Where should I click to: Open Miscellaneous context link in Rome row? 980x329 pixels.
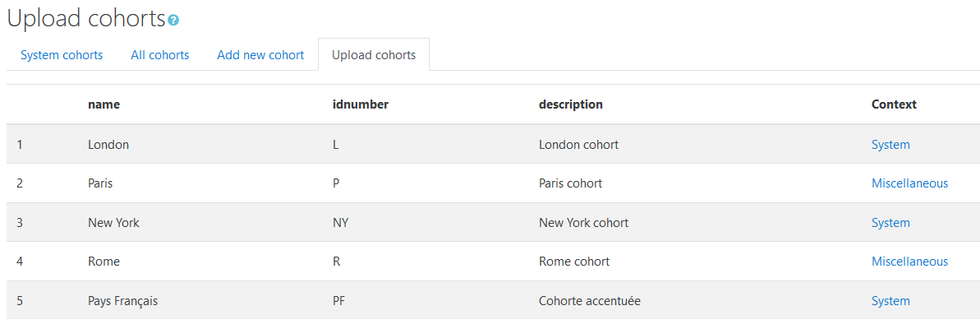point(910,262)
